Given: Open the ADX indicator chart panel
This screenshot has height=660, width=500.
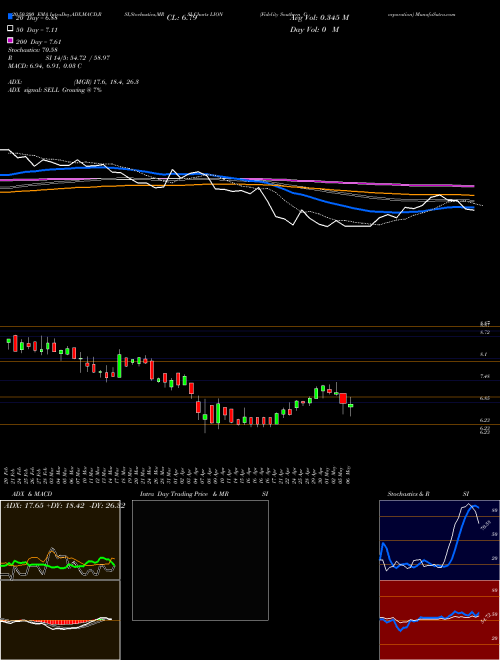Looking at the screenshot, I should (60, 540).
